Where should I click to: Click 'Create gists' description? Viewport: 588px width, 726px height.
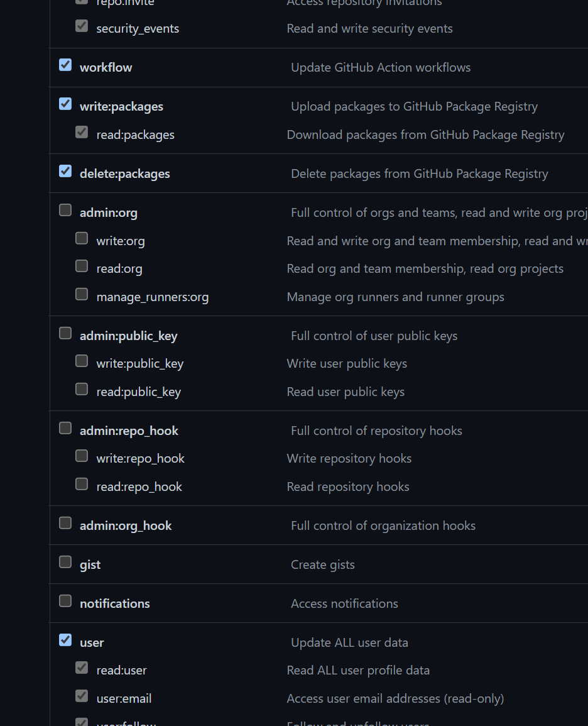coord(323,565)
